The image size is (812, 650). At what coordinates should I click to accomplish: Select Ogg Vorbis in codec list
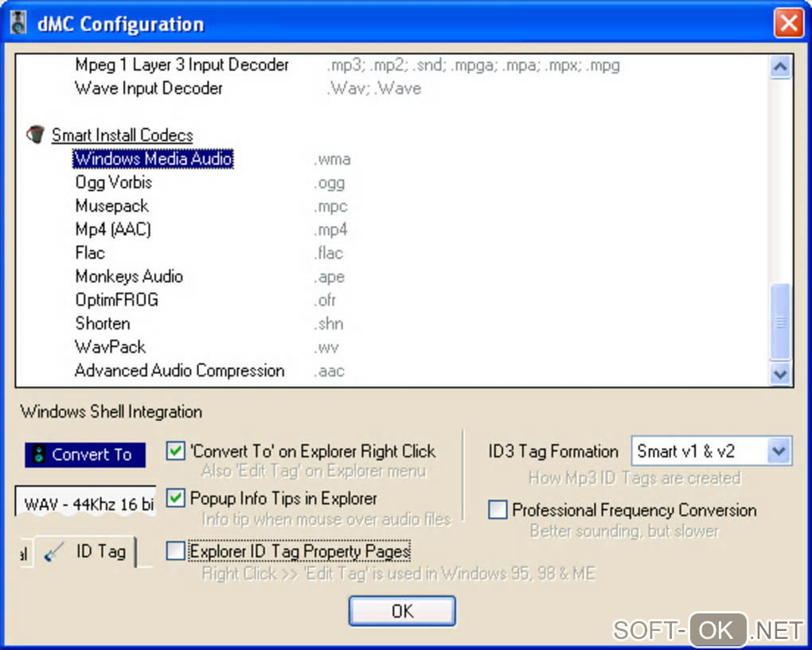pyautogui.click(x=113, y=182)
